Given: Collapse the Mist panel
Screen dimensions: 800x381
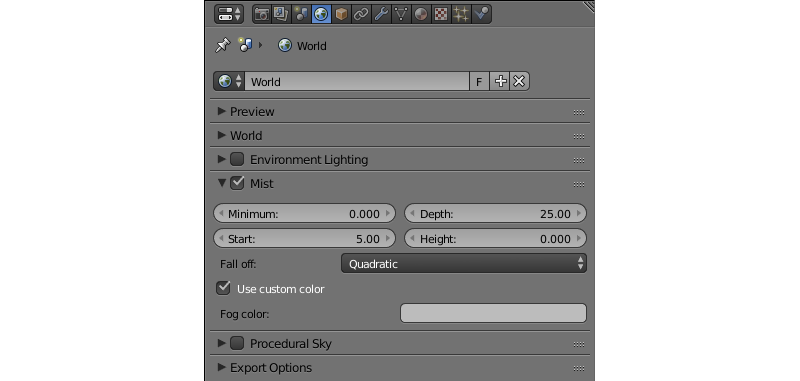Looking at the screenshot, I should tap(221, 183).
